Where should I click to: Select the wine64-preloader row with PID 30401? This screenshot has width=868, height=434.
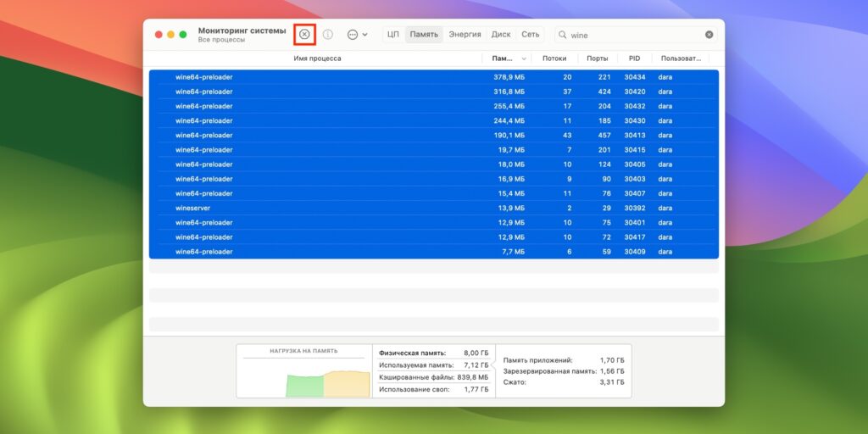pyautogui.click(x=434, y=223)
